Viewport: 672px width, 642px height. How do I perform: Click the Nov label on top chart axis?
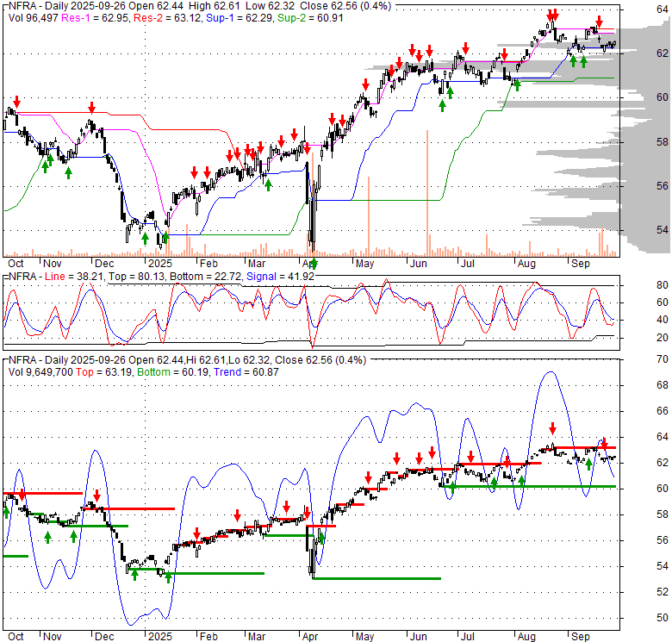pos(53,264)
